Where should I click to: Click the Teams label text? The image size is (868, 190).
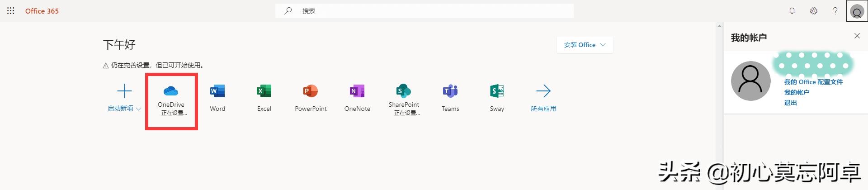coord(450,109)
